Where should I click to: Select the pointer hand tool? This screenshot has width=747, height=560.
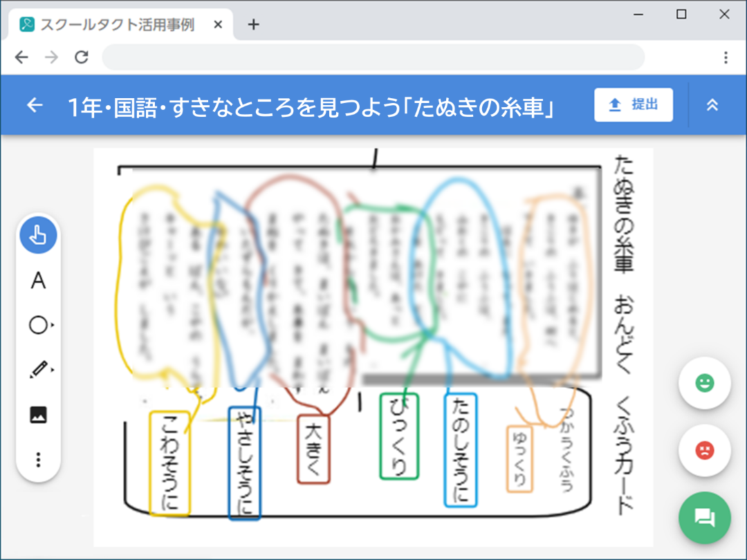click(38, 235)
